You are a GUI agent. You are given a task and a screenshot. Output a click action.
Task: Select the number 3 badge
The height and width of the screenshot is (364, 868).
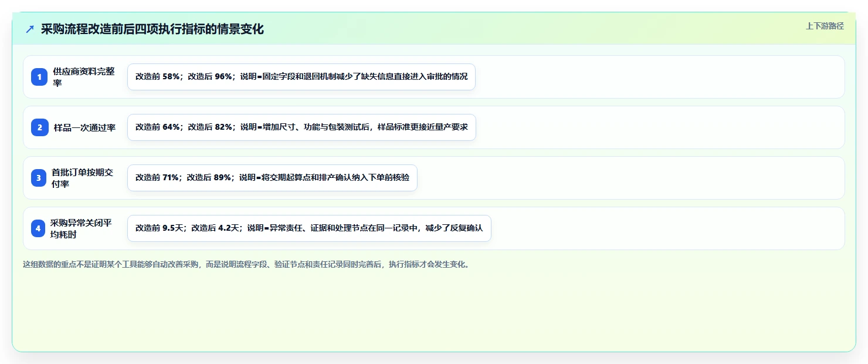click(39, 178)
